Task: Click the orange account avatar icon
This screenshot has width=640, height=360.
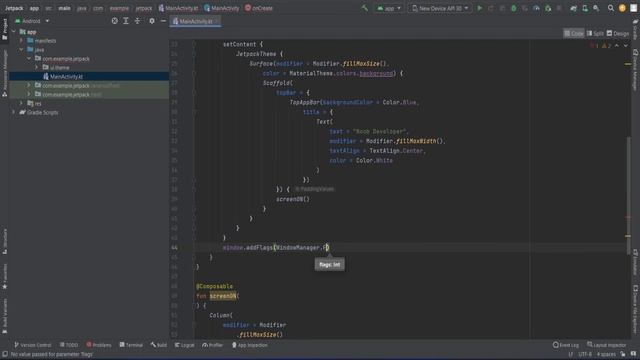Action: 622,8
